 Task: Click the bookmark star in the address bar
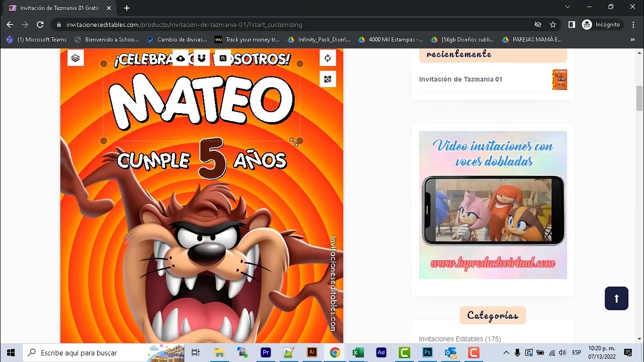[x=553, y=24]
